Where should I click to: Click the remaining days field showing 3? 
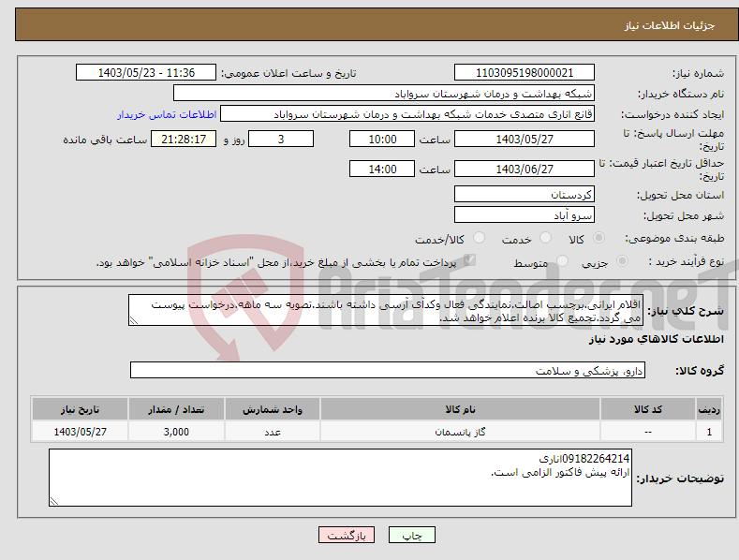(281, 139)
